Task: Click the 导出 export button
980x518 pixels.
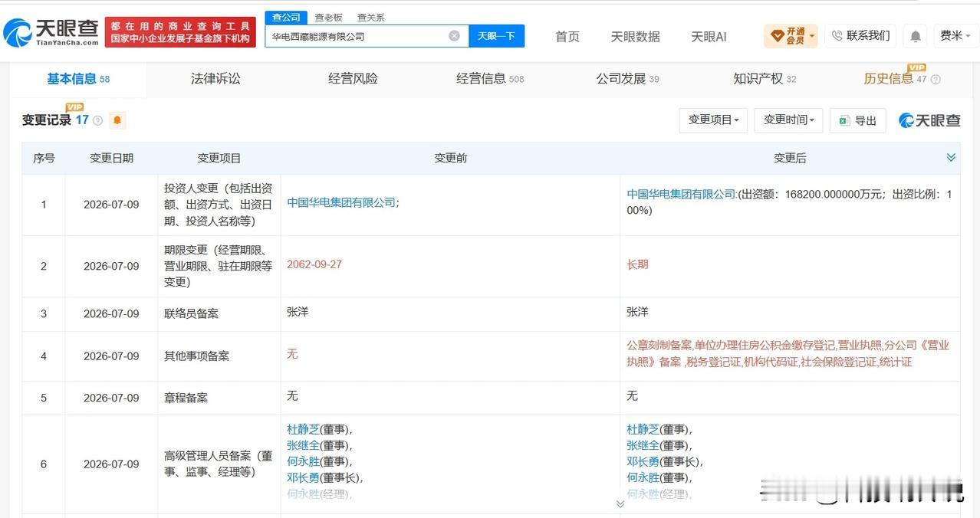Action: point(858,120)
